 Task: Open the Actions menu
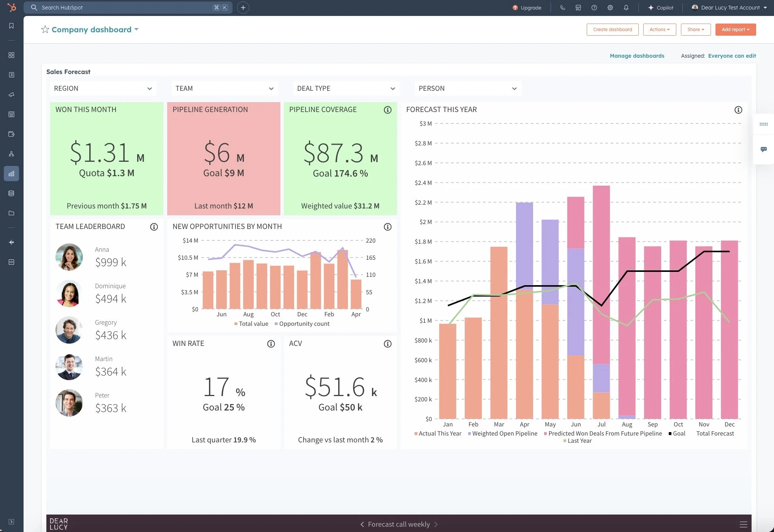tap(659, 30)
